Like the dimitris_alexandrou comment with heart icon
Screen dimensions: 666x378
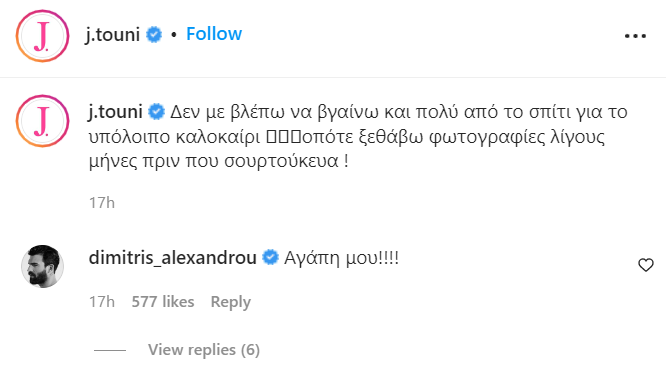646,265
